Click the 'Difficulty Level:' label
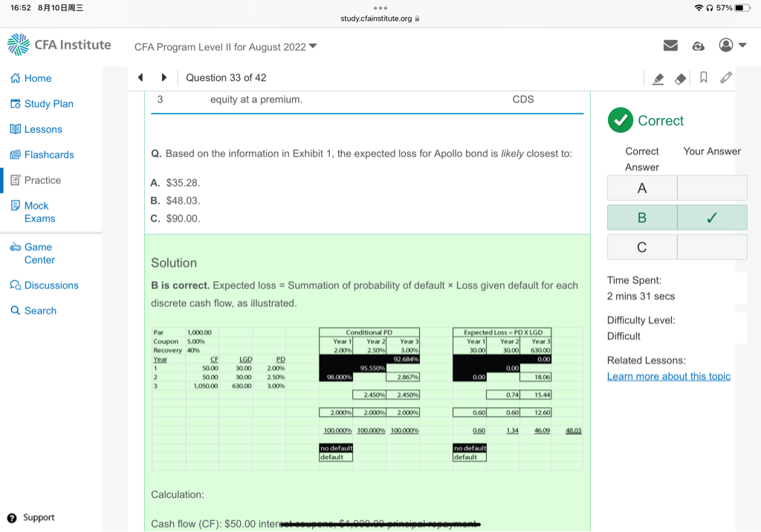The height and width of the screenshot is (532, 761). pos(641,320)
